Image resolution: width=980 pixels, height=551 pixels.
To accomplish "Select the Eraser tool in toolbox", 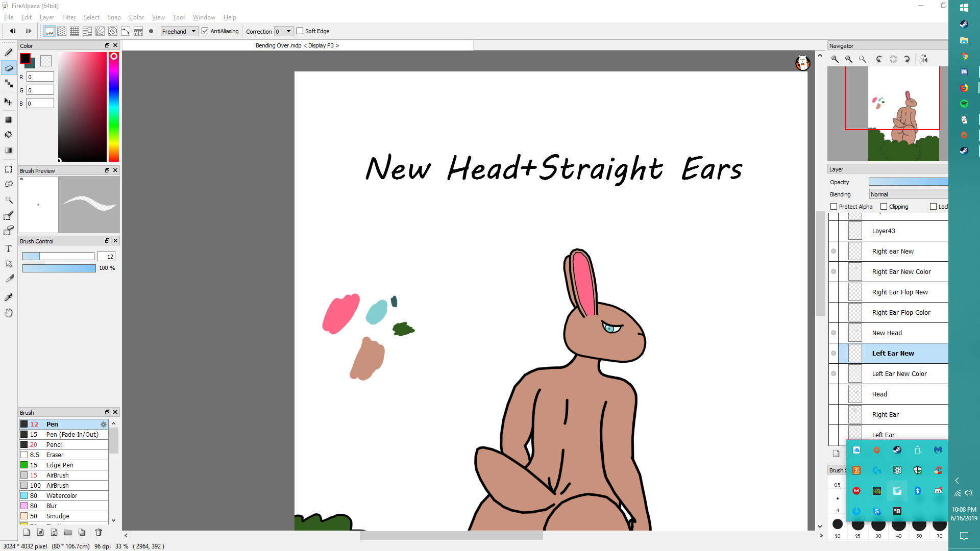I will pos(9,68).
